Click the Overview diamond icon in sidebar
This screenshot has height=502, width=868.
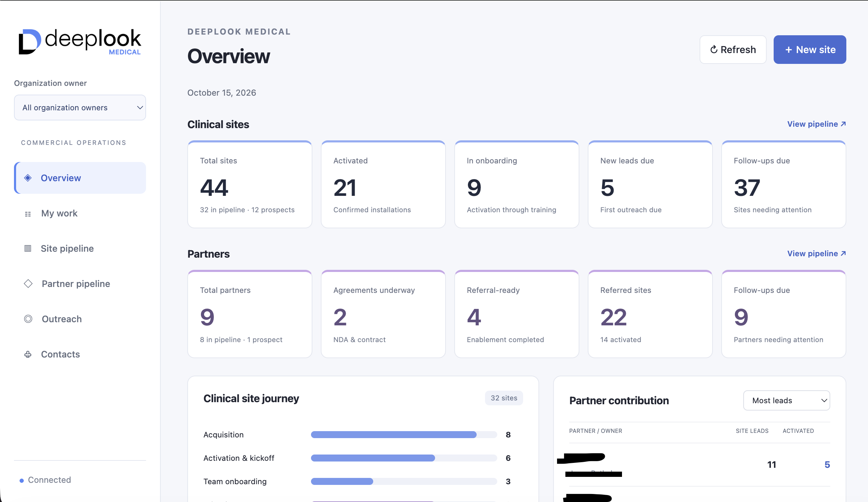coord(28,178)
